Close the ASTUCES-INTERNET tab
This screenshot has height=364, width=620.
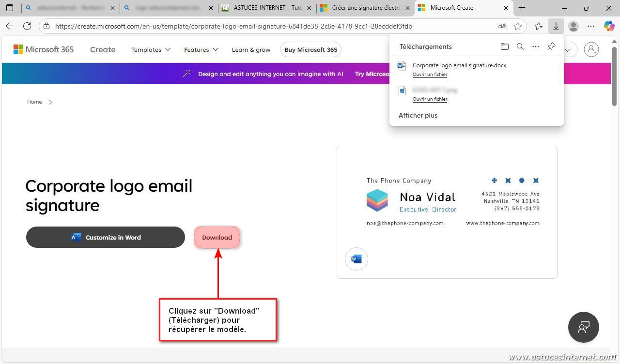(309, 8)
